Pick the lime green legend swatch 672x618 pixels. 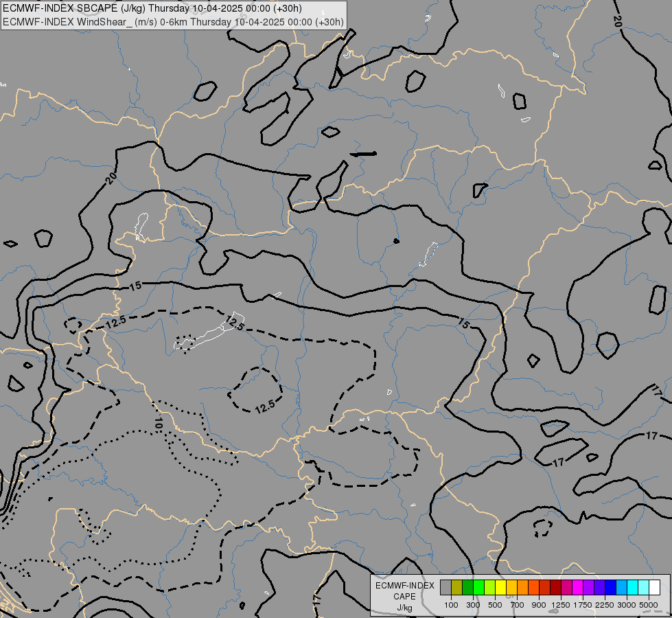click(490, 588)
